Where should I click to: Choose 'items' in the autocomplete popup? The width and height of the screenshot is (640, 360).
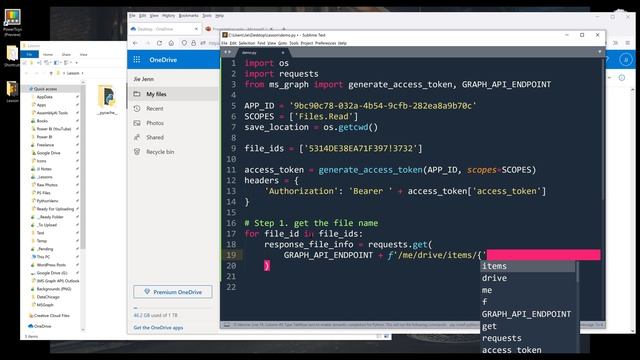point(528,266)
